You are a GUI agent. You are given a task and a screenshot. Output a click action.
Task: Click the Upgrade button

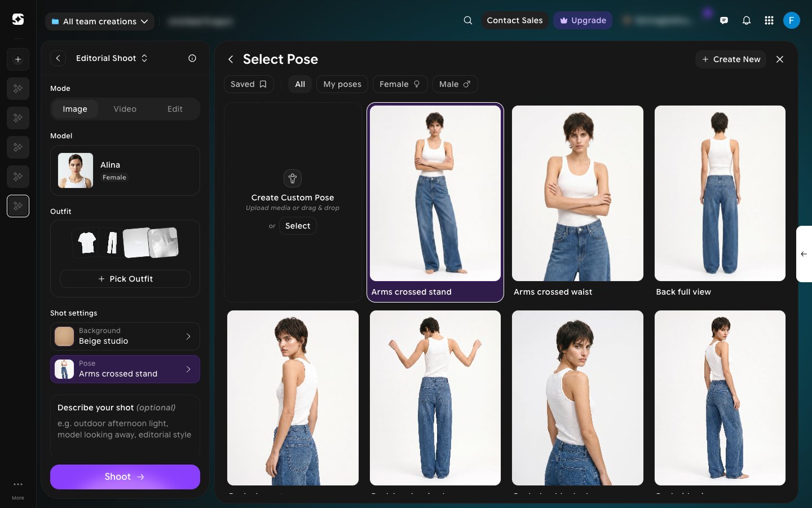[582, 20]
